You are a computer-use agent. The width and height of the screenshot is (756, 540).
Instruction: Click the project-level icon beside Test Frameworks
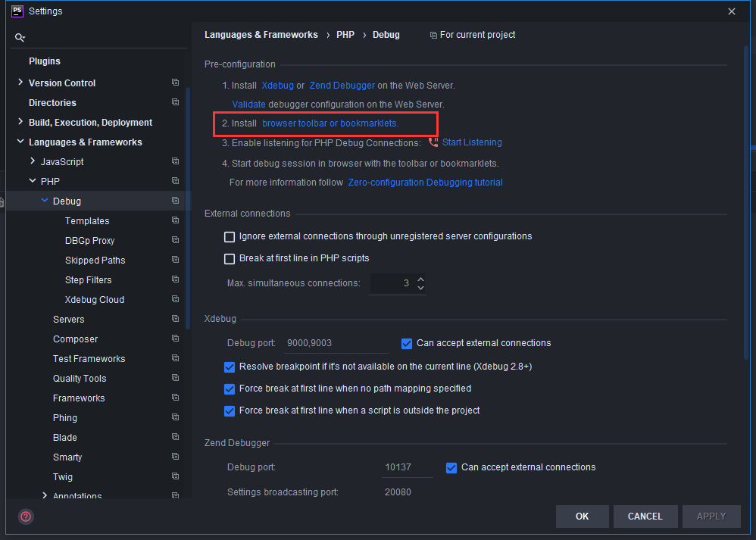click(x=176, y=358)
